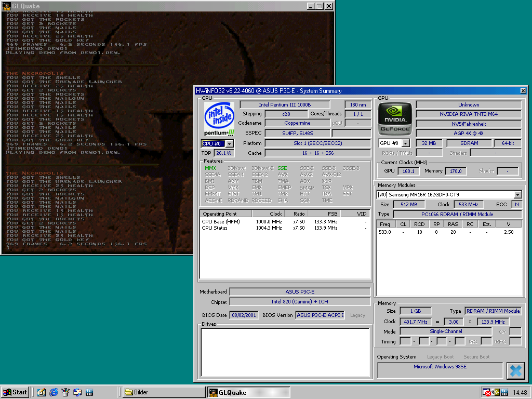This screenshot has height=399, width=532.
Task: Click the AGP 4X @ 4X field
Action: coord(469,134)
